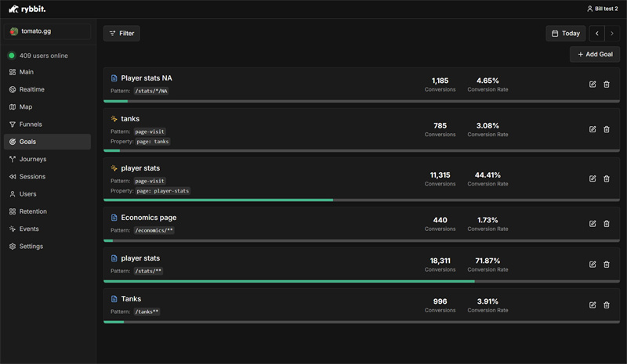Go to next date period arrow

(612, 34)
